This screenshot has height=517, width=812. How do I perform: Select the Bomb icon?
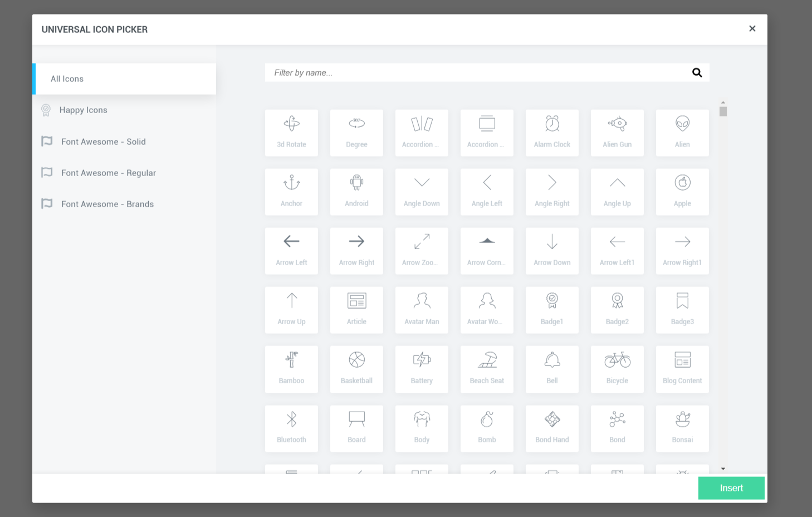[x=487, y=428]
